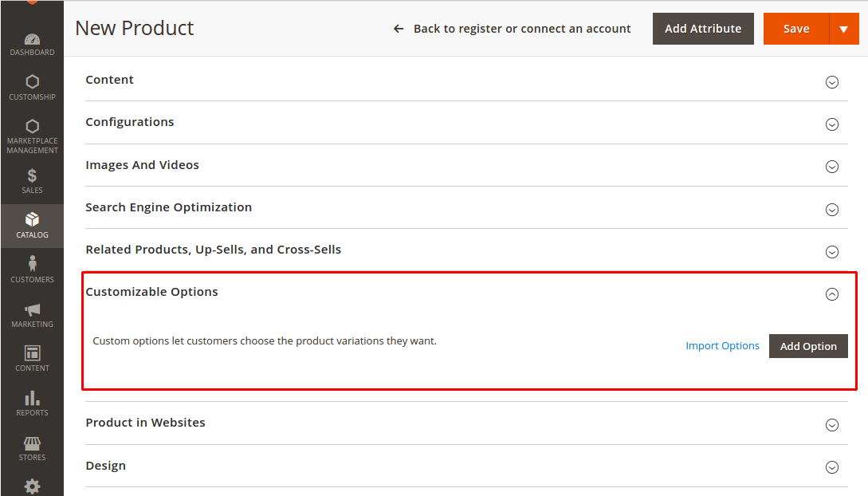Expand Related Products, Up-Sells chevron
Screen dimensions: 868x496
click(x=831, y=252)
